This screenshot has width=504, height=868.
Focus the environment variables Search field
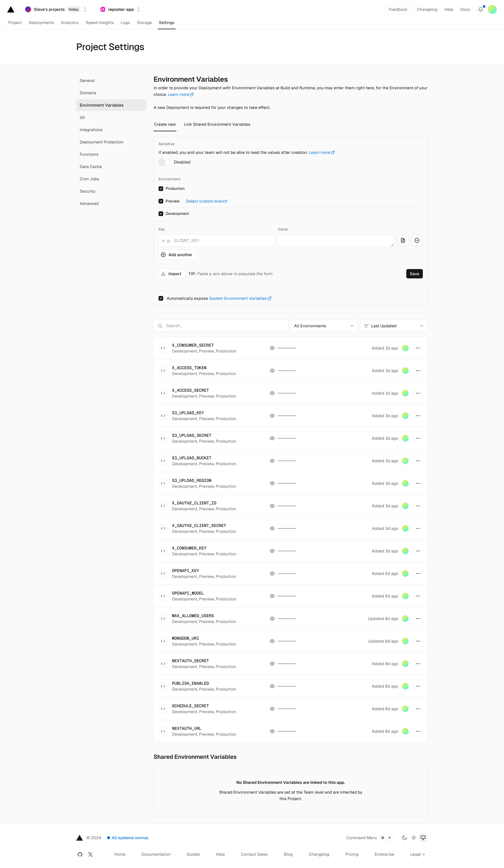point(221,326)
